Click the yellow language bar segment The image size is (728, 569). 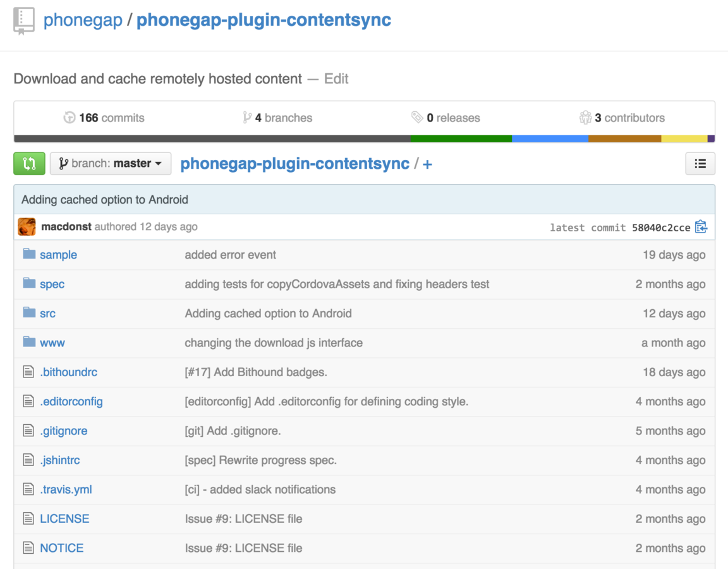(684, 138)
